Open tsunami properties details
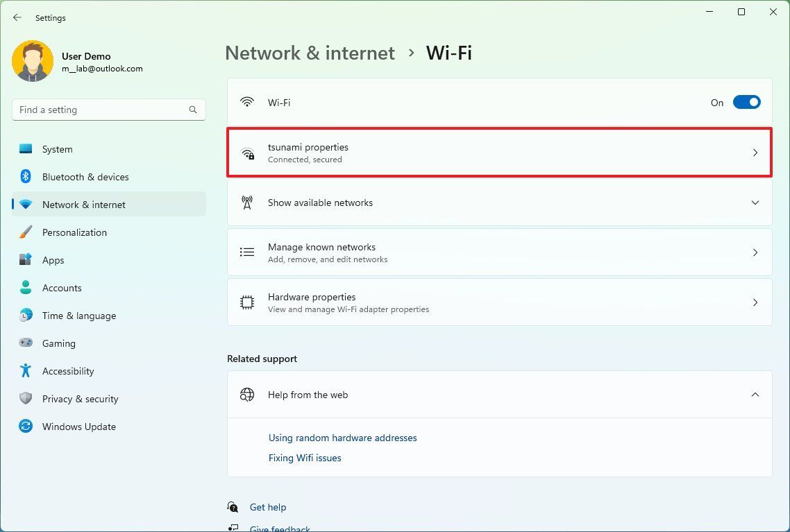This screenshot has width=790, height=532. [498, 153]
